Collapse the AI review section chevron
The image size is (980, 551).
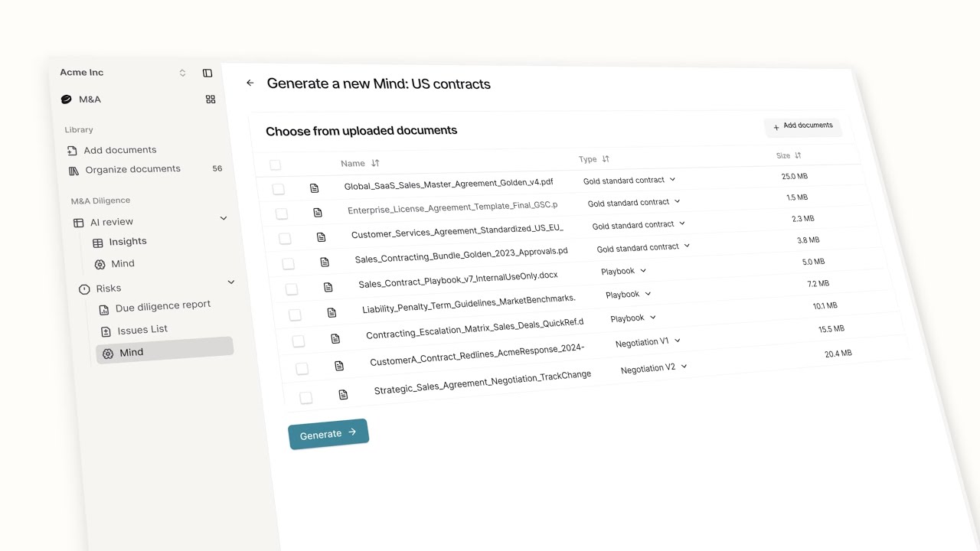[x=224, y=218]
